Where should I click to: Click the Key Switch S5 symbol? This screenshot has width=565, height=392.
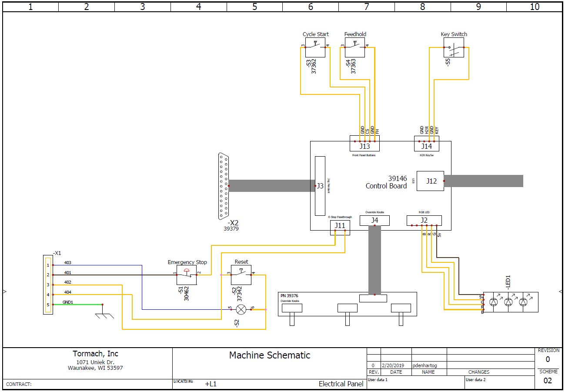click(x=454, y=47)
